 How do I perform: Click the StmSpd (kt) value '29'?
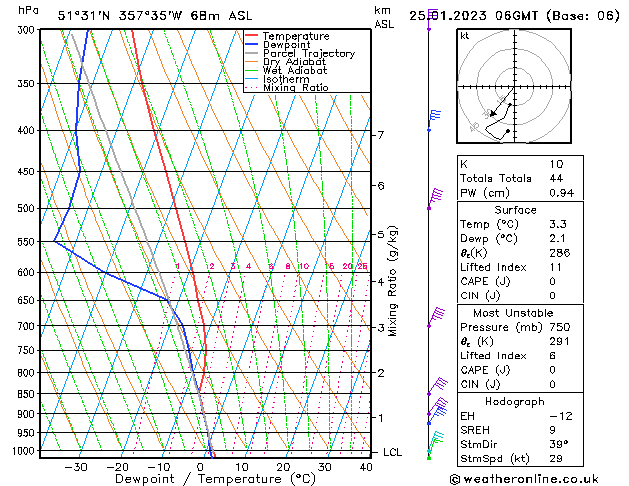(x=556, y=459)
